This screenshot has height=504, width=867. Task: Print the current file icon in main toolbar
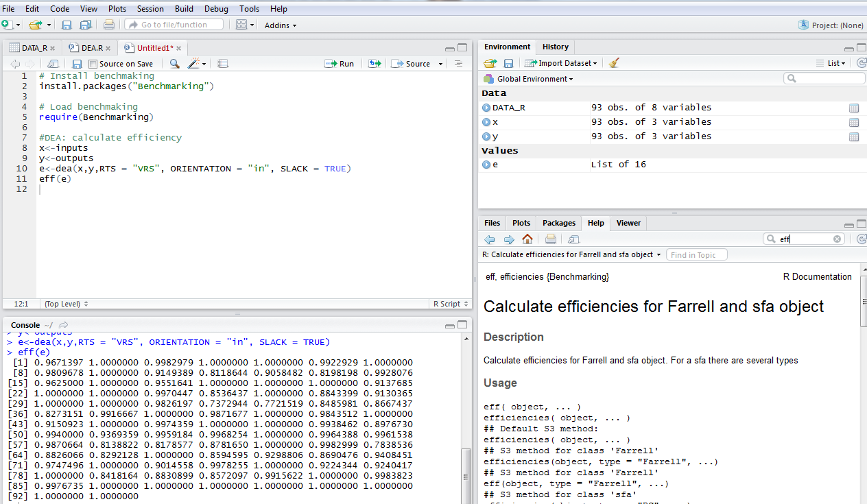109,25
